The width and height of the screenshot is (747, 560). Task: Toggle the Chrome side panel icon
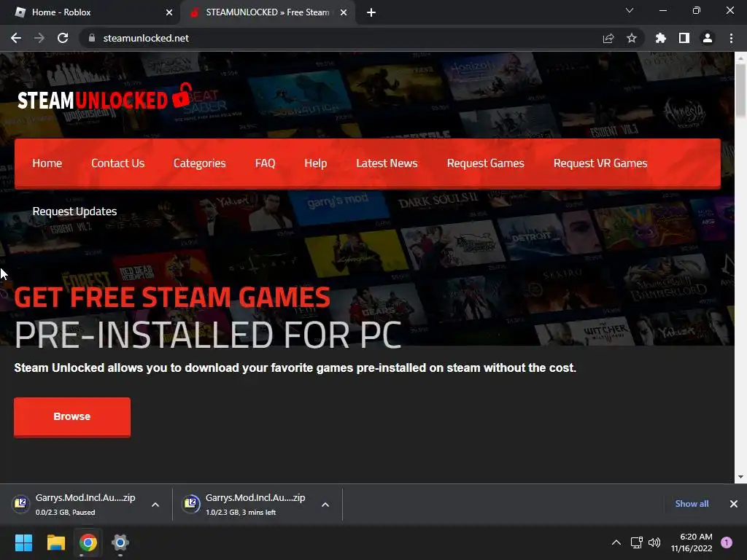point(684,38)
